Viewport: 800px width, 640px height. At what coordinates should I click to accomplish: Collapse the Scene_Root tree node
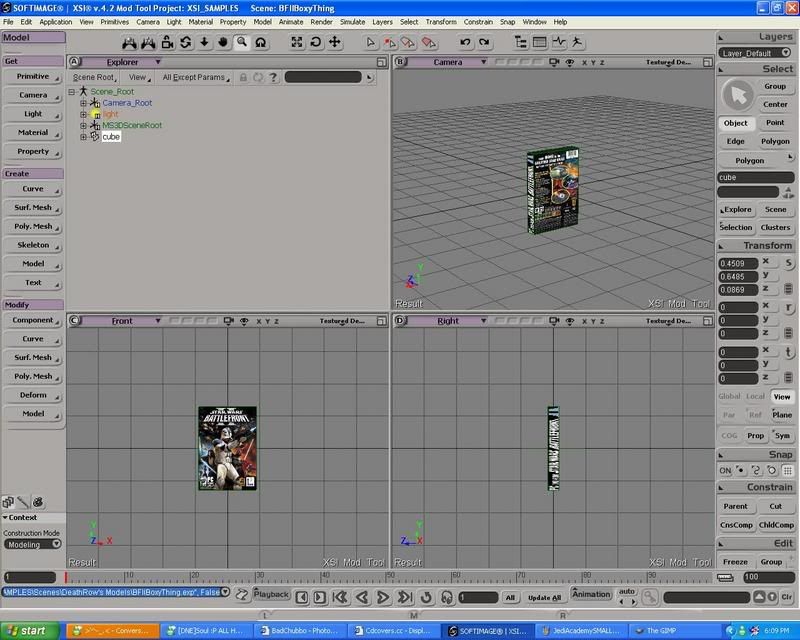point(72,92)
